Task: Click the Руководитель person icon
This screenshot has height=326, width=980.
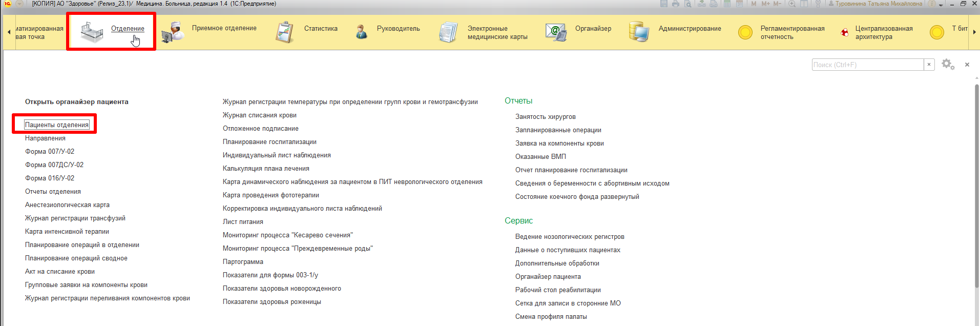Action: coord(361,32)
